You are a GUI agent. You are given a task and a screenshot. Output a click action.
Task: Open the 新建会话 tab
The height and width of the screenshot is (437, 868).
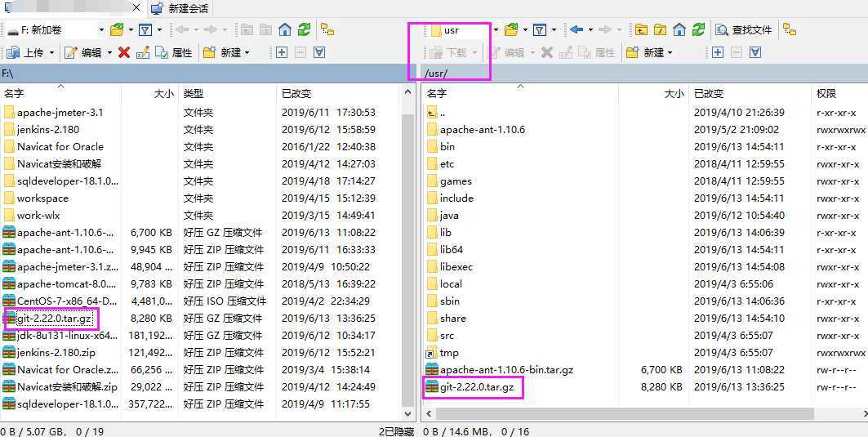tap(180, 8)
